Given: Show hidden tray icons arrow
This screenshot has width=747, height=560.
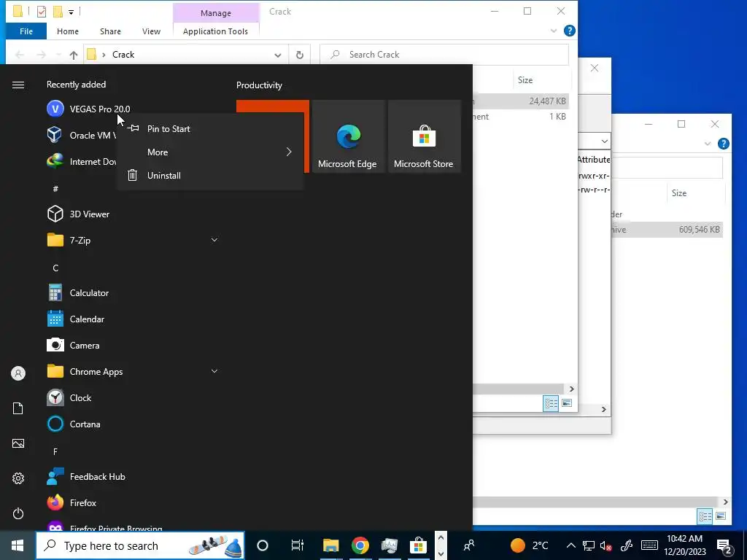Looking at the screenshot, I should point(570,545).
